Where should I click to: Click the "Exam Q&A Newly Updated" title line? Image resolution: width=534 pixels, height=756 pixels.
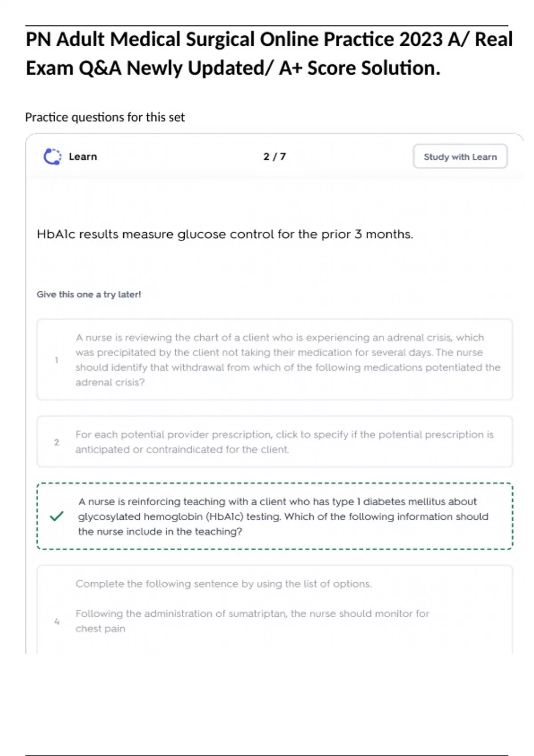(x=233, y=68)
